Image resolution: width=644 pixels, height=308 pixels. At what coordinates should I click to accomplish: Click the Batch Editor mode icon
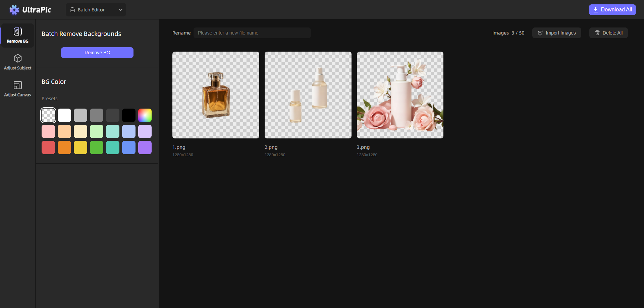(72, 10)
